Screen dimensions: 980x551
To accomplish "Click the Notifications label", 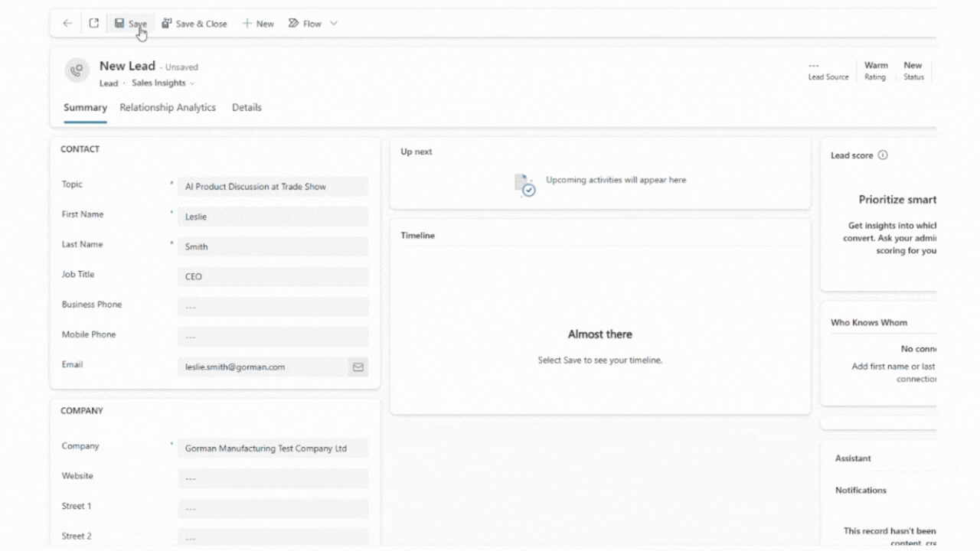I will pyautogui.click(x=861, y=491).
